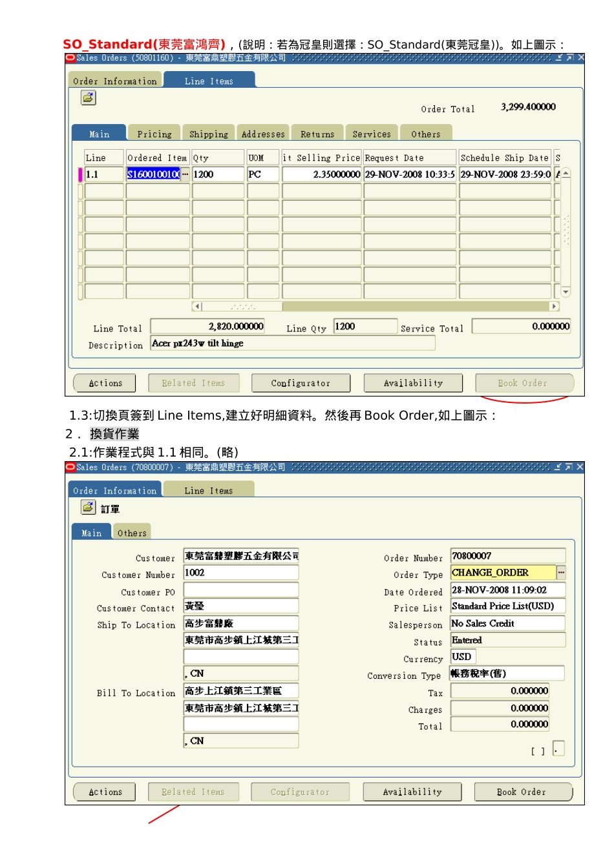Image resolution: width=614 pixels, height=868 pixels.
Task: Click Configurator button in window 50801160
Action: [301, 383]
